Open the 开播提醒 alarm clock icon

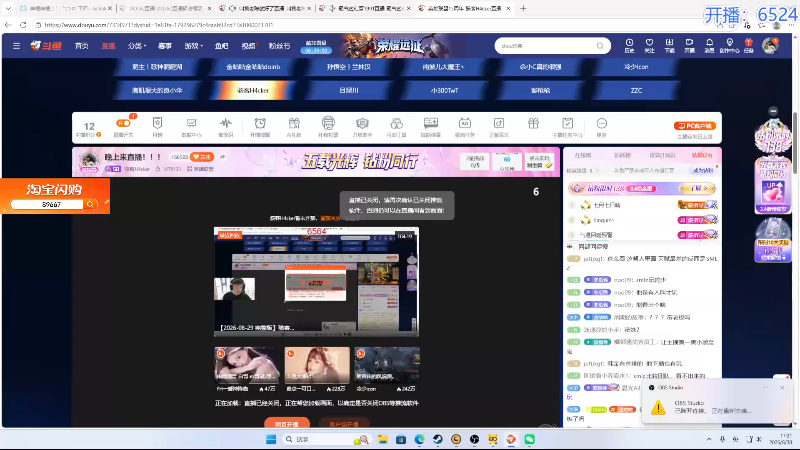tap(260, 127)
